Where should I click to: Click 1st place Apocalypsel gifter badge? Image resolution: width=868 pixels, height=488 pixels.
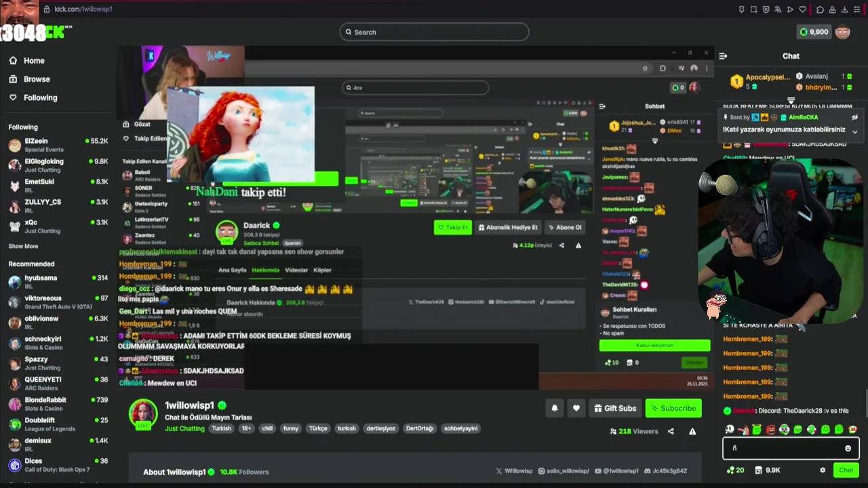[736, 82]
